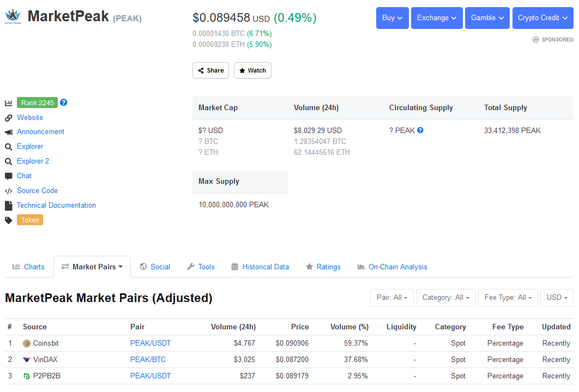This screenshot has width=579, height=392.
Task: Click the magnifier icon beside Explorer 2
Action: pyautogui.click(x=9, y=162)
